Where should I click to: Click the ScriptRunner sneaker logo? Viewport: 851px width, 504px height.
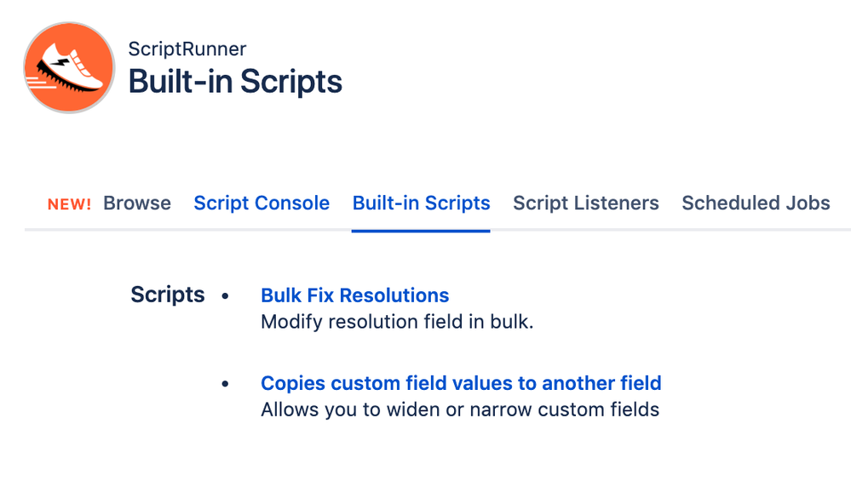point(69,68)
